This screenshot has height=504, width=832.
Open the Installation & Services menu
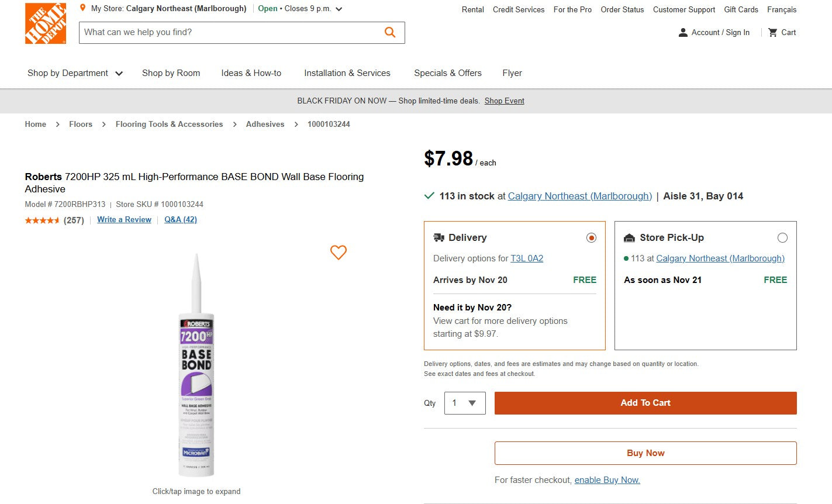(x=347, y=73)
